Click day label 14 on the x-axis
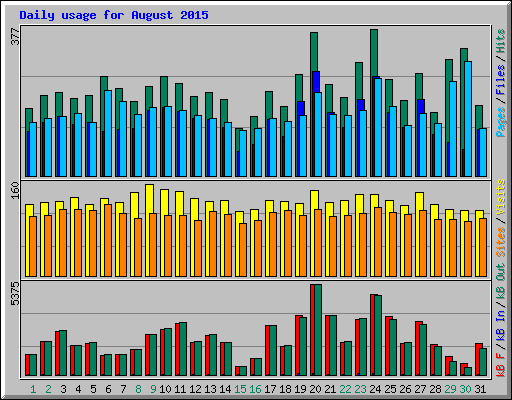Image resolution: width=512 pixels, height=400 pixels. [225, 389]
